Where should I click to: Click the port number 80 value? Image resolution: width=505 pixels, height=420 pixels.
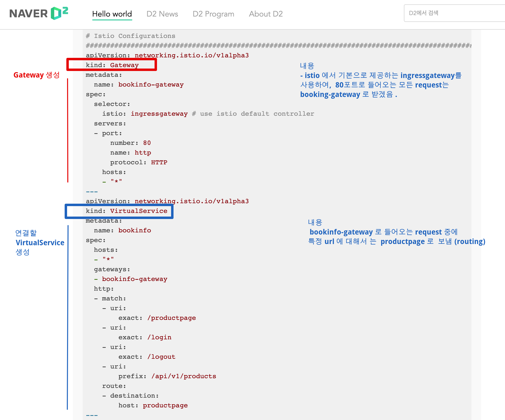[x=147, y=143]
